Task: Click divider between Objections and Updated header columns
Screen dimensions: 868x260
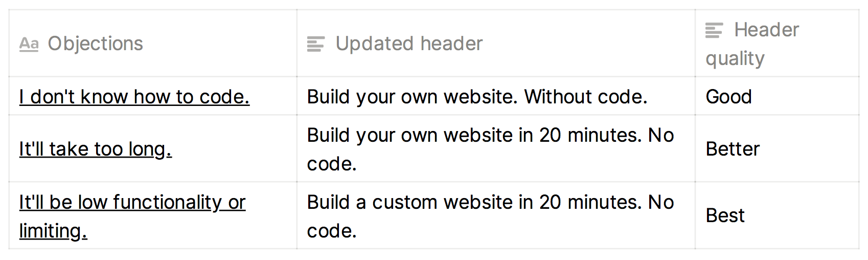Action: coord(296,44)
